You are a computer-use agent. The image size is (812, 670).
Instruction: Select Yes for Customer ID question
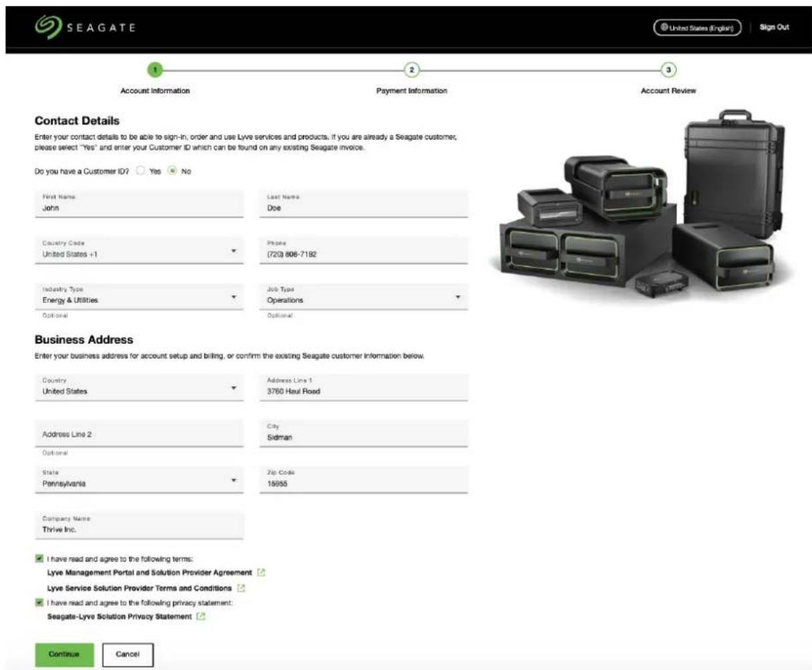pos(141,171)
